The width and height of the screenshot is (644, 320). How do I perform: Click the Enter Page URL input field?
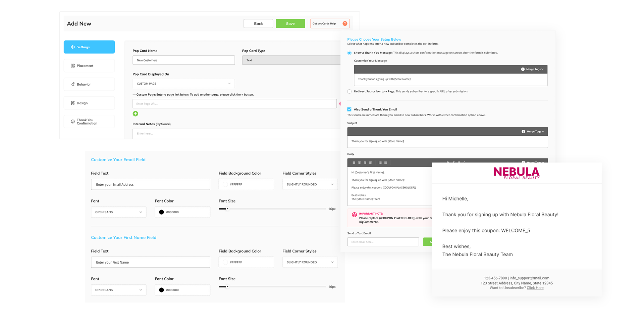click(234, 103)
